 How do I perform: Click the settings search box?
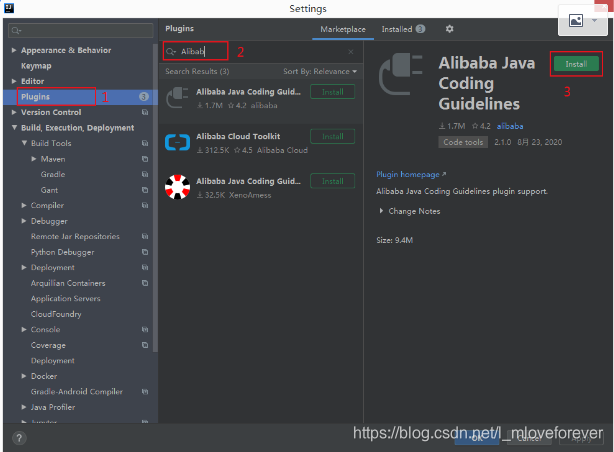coord(81,31)
